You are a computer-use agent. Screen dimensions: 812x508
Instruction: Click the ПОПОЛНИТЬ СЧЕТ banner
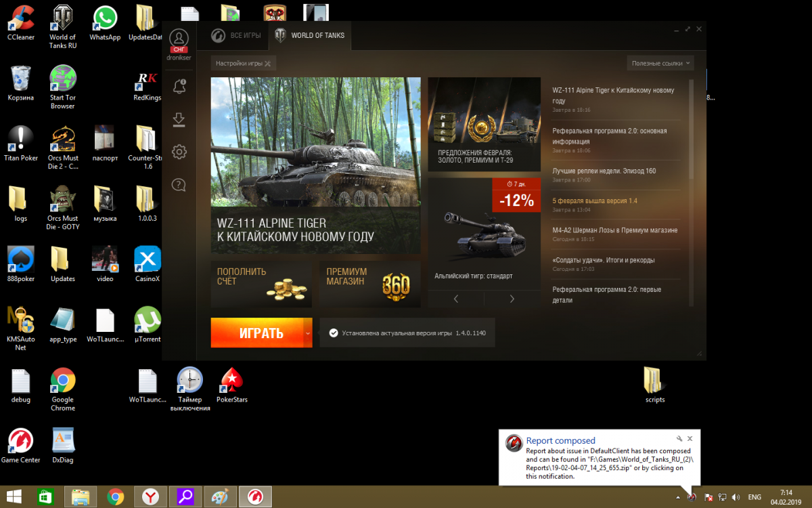coord(261,284)
